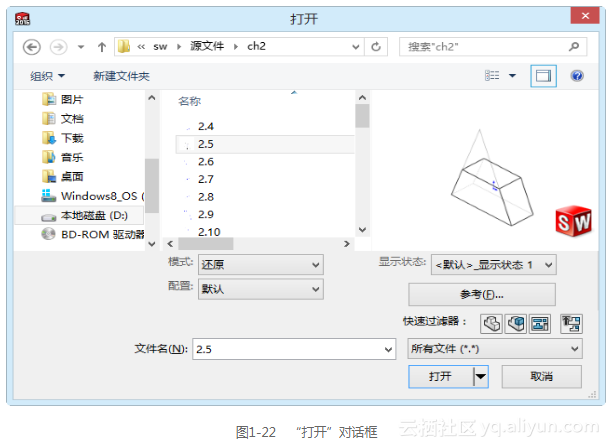The width and height of the screenshot is (610, 448).
Task: Open the 组织 menu
Action: (47, 76)
